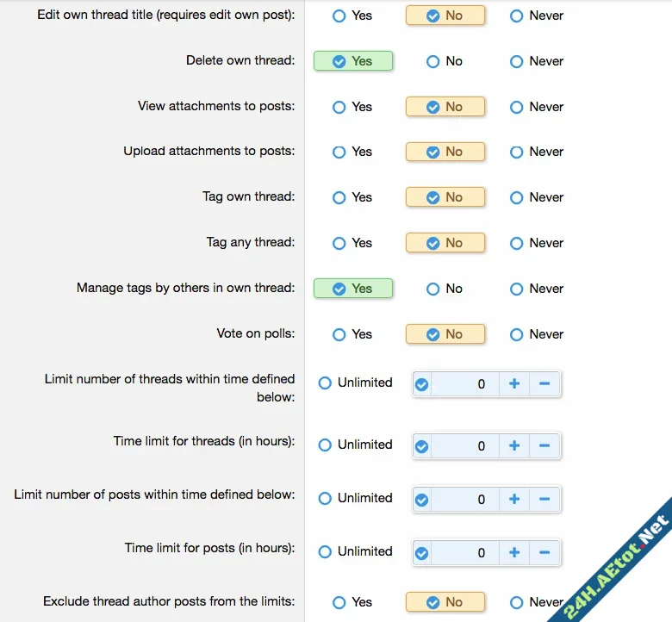
Task: Increase the thread count limit with plus
Action: coord(514,384)
